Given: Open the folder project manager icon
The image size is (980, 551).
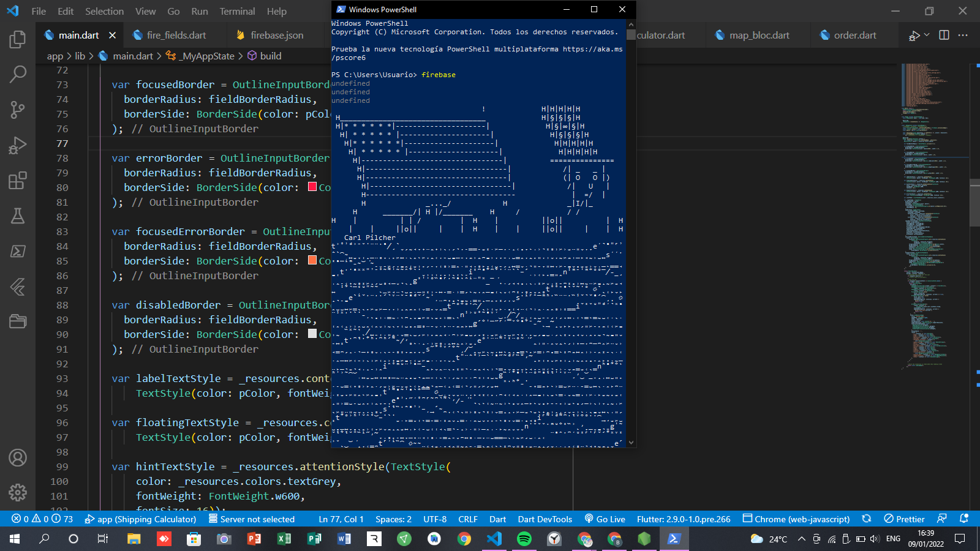Looking at the screenshot, I should 18,321.
